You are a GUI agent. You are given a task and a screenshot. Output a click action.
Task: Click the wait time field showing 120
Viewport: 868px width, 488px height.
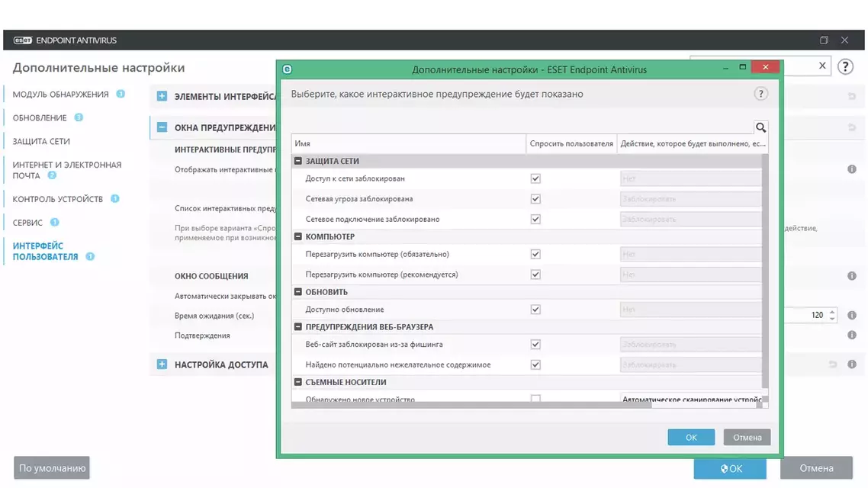(805, 316)
